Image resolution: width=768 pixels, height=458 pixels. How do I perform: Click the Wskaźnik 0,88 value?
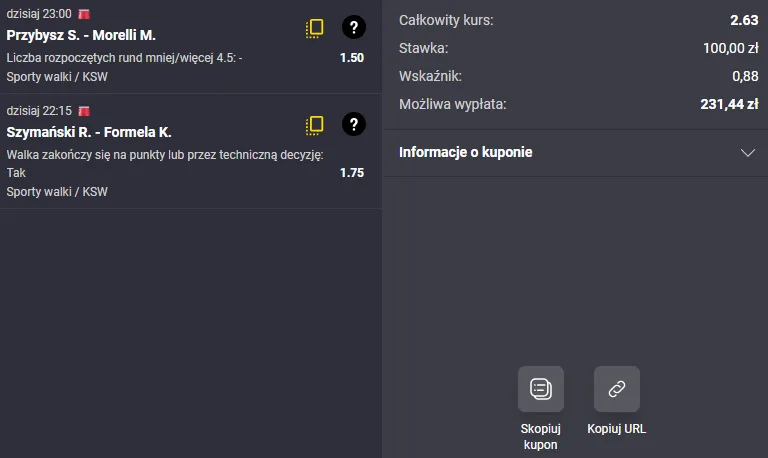pos(745,76)
